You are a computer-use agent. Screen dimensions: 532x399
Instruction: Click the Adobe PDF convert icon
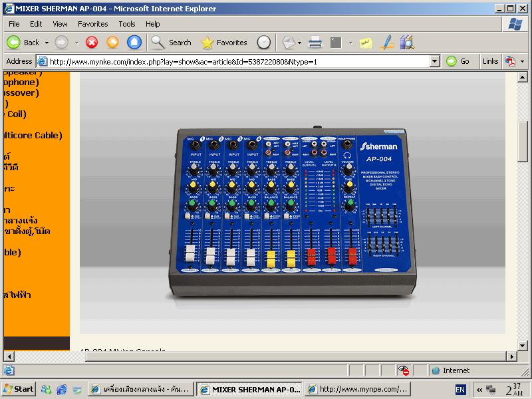point(510,61)
